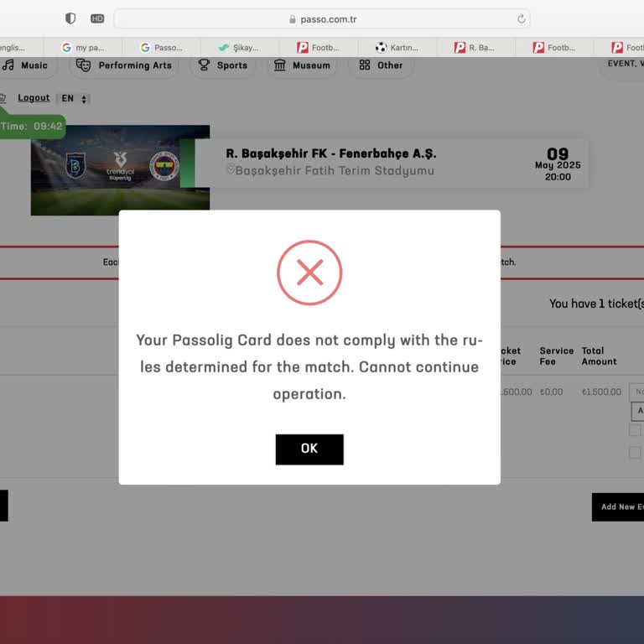The height and width of the screenshot is (644, 644).
Task: Click the Safari privacy shield icon
Action: tap(70, 18)
